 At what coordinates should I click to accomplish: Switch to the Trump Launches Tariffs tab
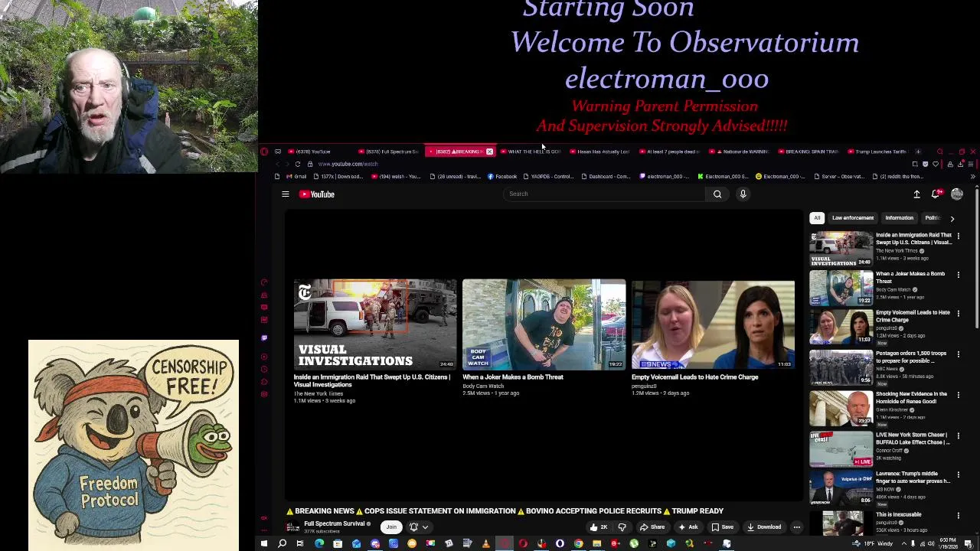(877, 152)
